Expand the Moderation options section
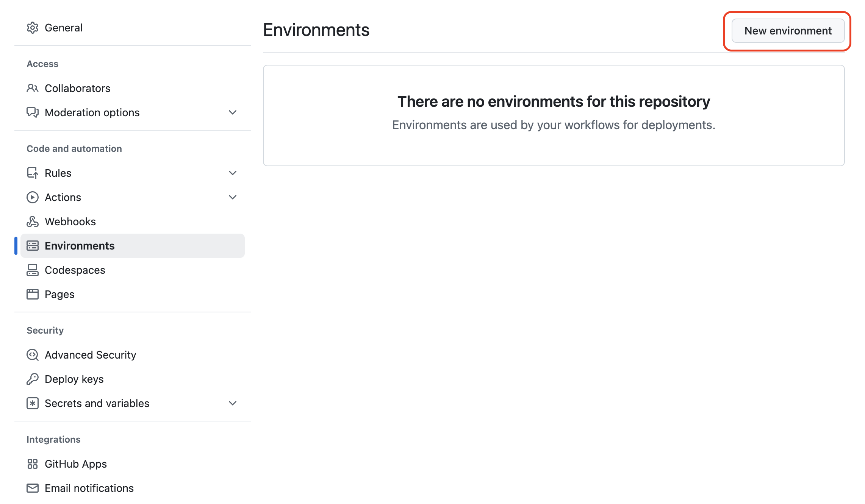 click(x=232, y=112)
